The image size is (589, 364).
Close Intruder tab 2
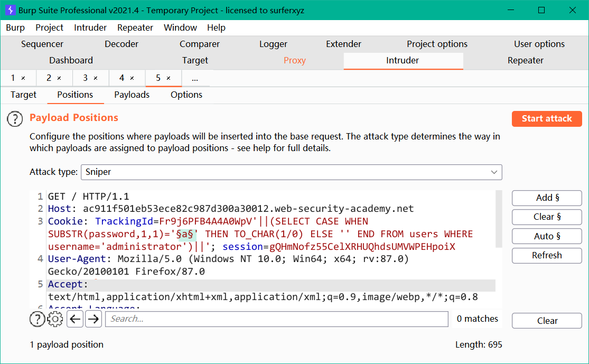coord(59,78)
